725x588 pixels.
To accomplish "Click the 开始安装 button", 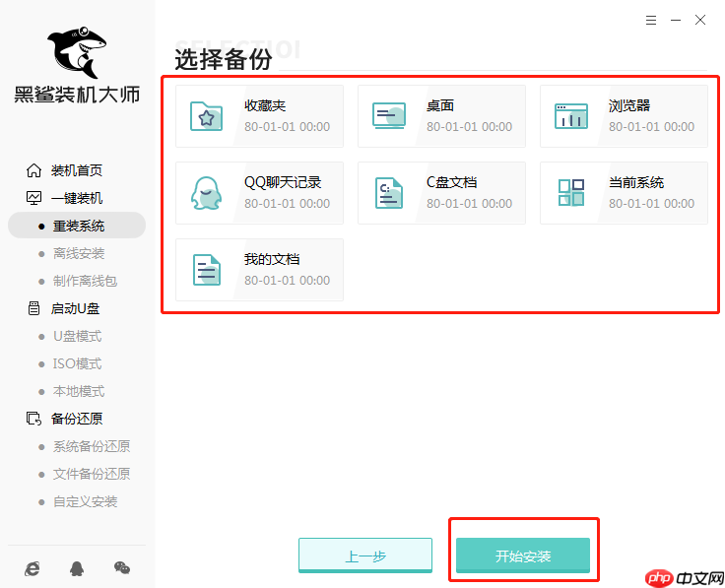I will click(523, 555).
